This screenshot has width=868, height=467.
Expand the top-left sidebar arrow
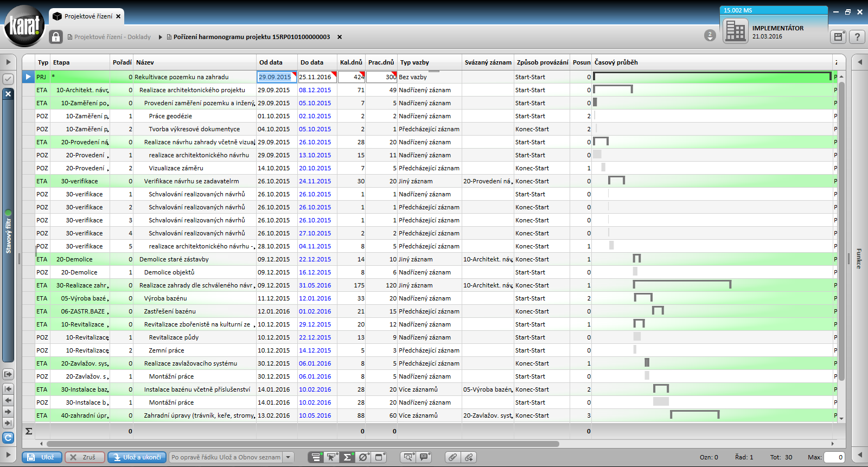[8, 62]
